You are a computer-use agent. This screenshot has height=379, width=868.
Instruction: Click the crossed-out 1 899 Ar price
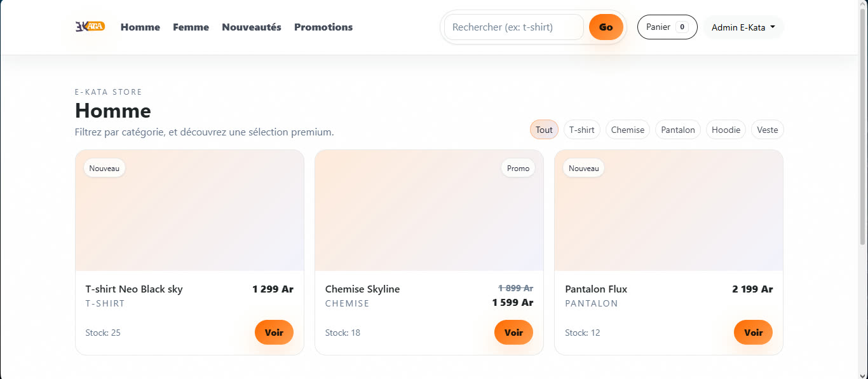[516, 288]
